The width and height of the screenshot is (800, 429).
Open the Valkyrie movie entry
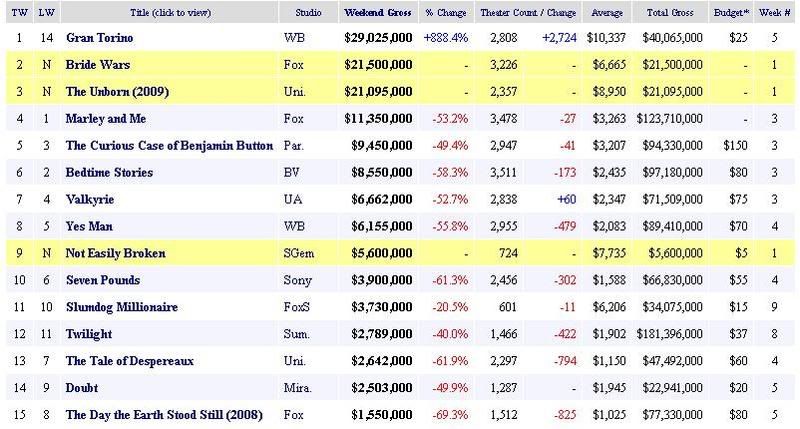tap(90, 199)
